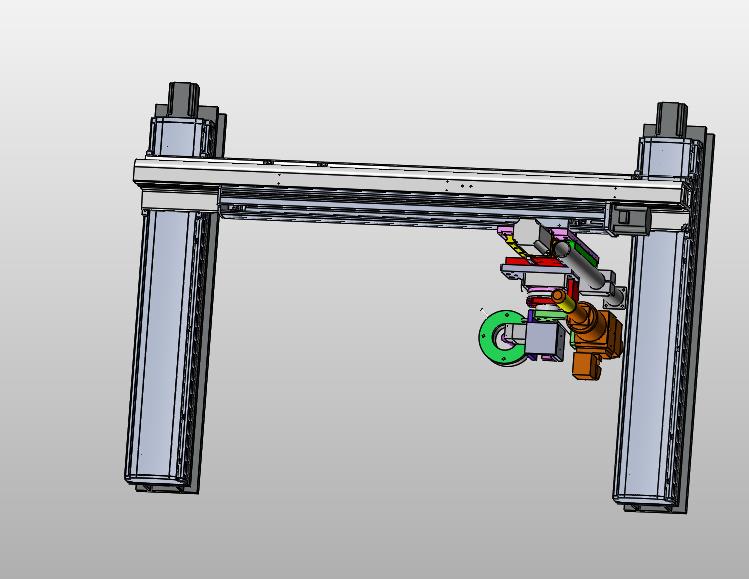
Task: Pick the yellow shaft sleeve
Action: click(565, 302)
